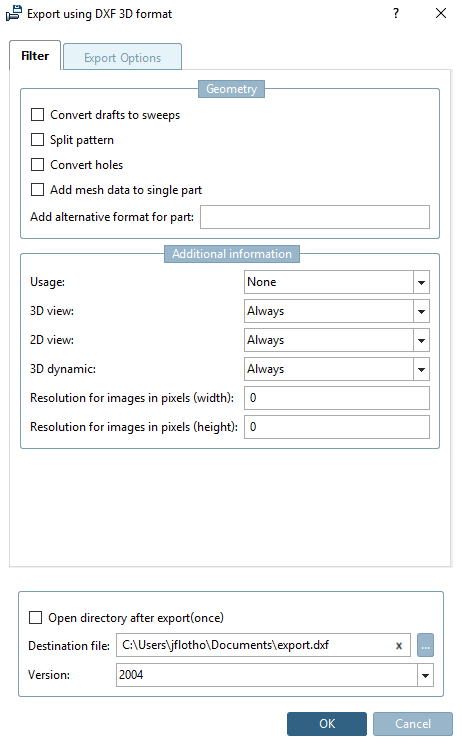The width and height of the screenshot is (462, 746).
Task: Select the Filter tab
Action: click(35, 56)
